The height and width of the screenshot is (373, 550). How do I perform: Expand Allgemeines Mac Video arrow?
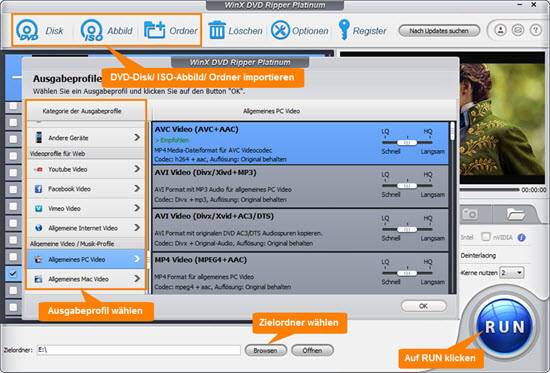137,279
